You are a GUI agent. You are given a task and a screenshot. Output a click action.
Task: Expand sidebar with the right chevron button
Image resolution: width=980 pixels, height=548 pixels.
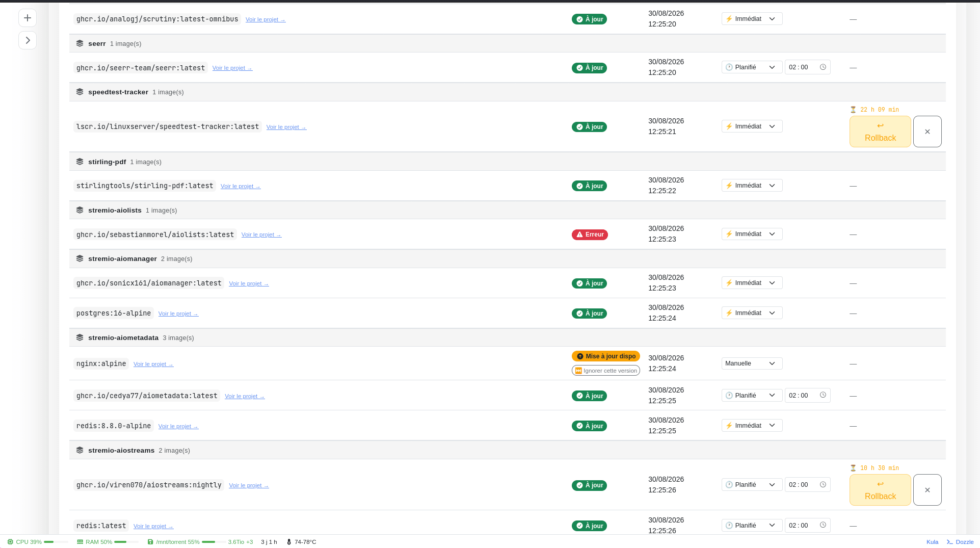click(28, 40)
